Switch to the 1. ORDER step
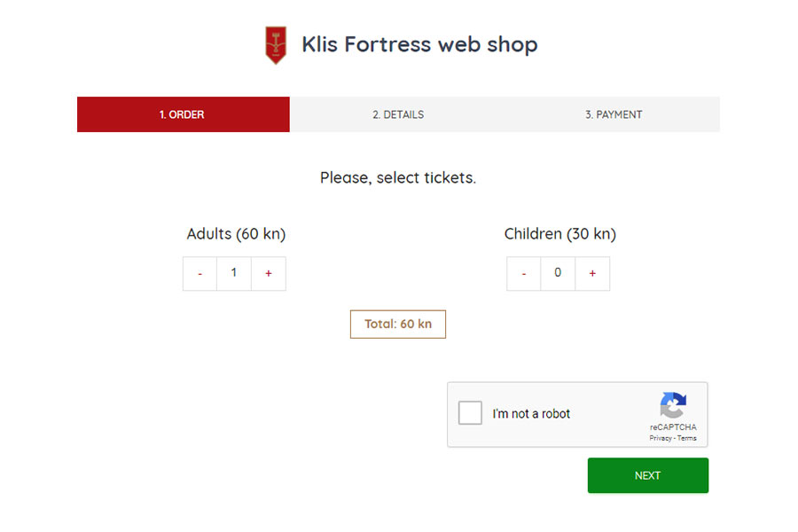798x532 pixels. (x=184, y=114)
